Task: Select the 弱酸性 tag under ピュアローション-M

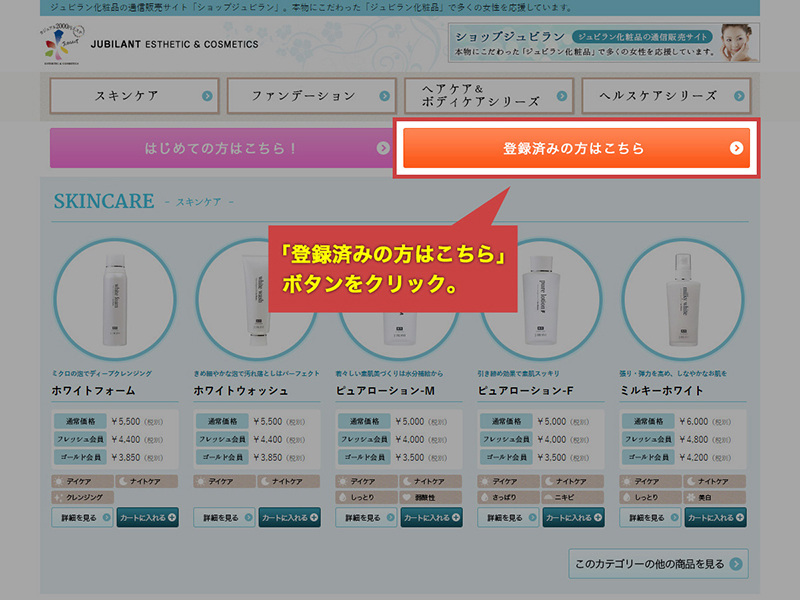Action: (x=431, y=497)
